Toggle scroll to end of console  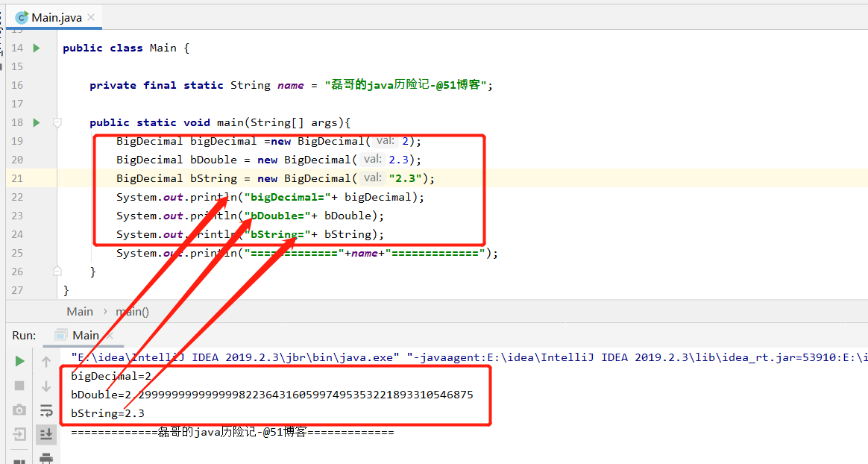[x=46, y=434]
